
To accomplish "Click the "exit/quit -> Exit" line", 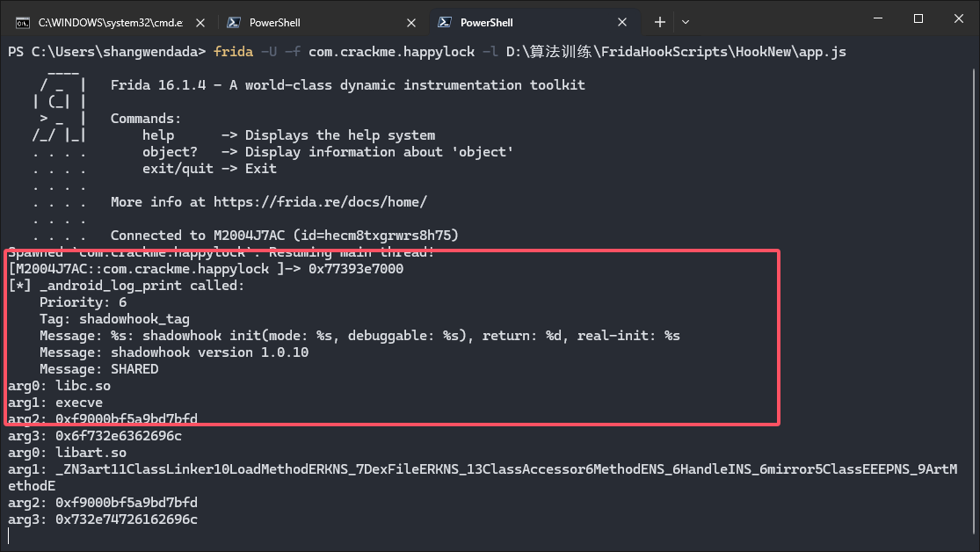I will tap(209, 169).
